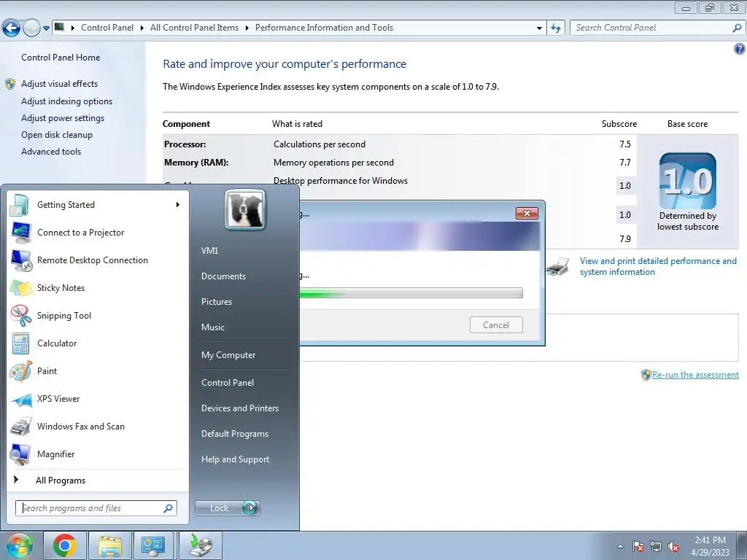This screenshot has height=560, width=747.
Task: Click Re-run the assessment link
Action: tap(695, 375)
